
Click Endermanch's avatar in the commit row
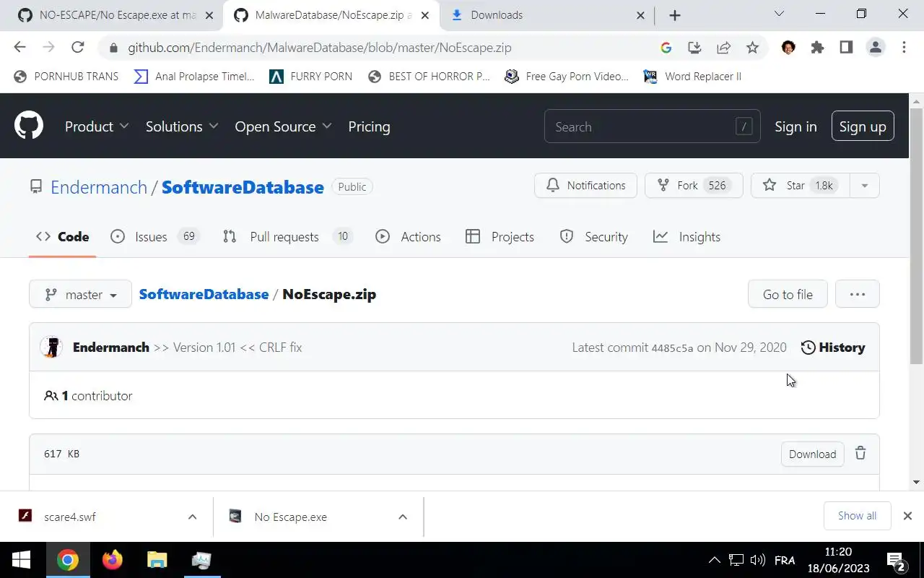pyautogui.click(x=51, y=347)
